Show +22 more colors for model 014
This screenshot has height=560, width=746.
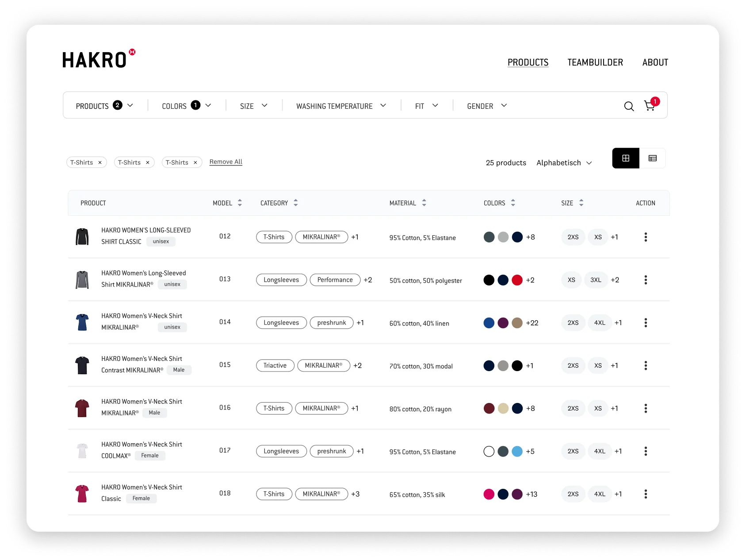[532, 323]
